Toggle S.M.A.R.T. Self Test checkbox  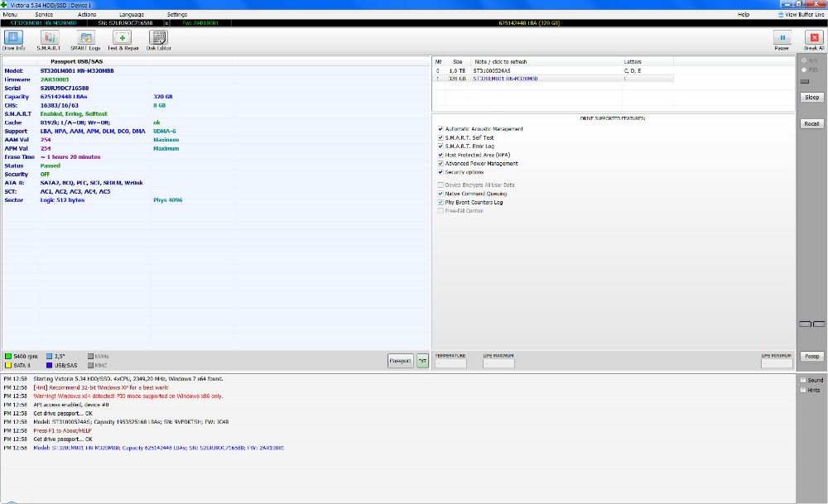tap(440, 137)
